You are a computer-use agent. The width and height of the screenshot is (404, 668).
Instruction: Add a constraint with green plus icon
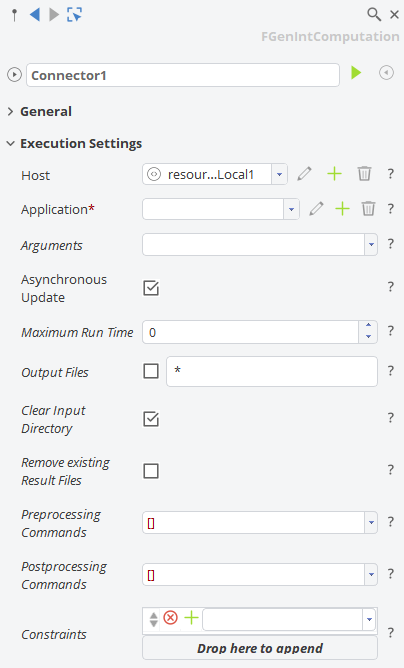click(192, 617)
